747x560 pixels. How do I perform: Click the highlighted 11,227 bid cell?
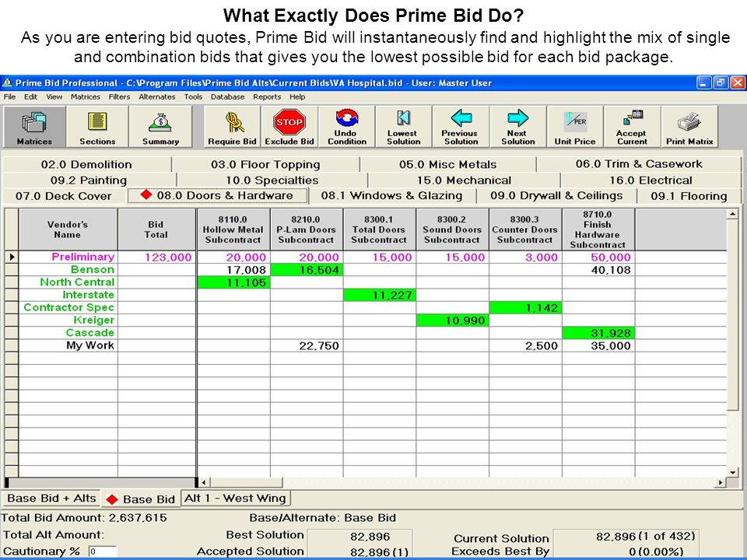[x=379, y=296]
